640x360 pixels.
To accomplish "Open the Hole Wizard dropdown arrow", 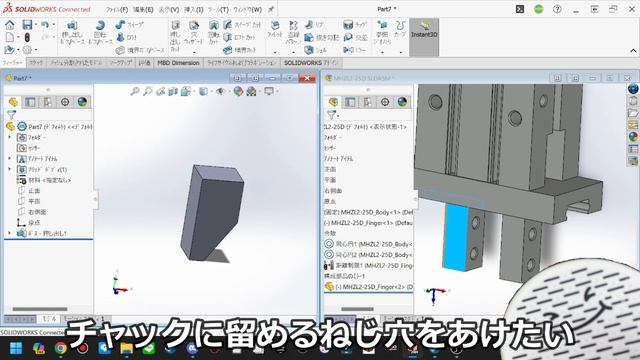I will [194, 52].
